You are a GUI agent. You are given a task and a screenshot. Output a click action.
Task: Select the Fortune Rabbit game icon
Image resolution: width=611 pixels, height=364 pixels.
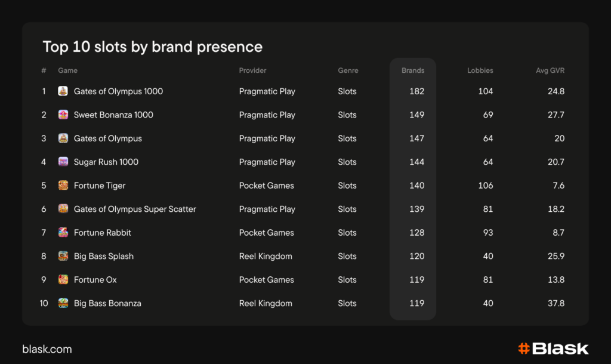click(x=63, y=233)
